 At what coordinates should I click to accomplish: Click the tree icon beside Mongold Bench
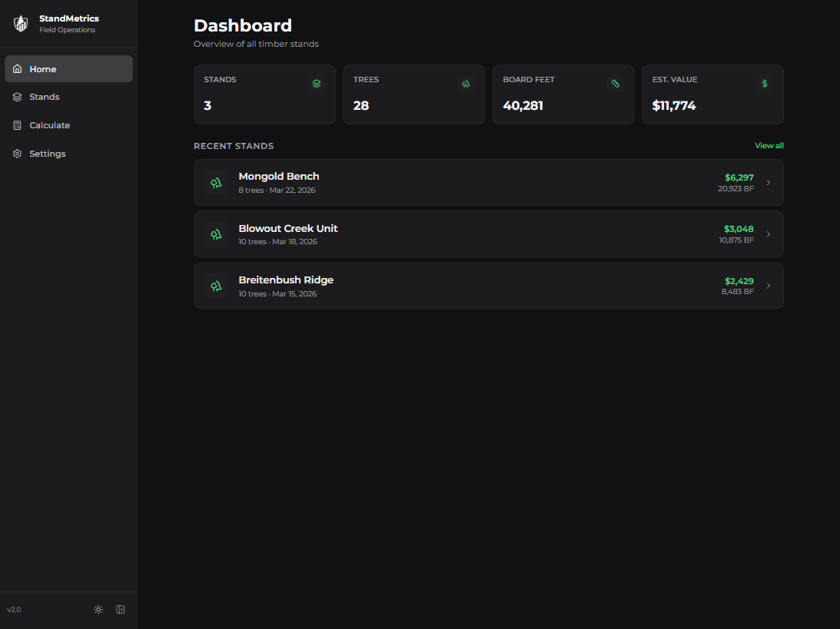tap(217, 183)
